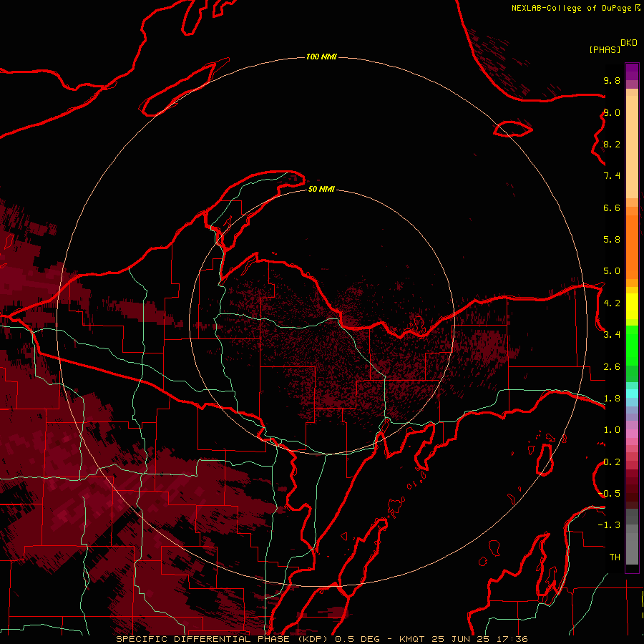The image size is (644, 644).
Task: Click the -1.3 value on the scale
Action: tap(609, 525)
